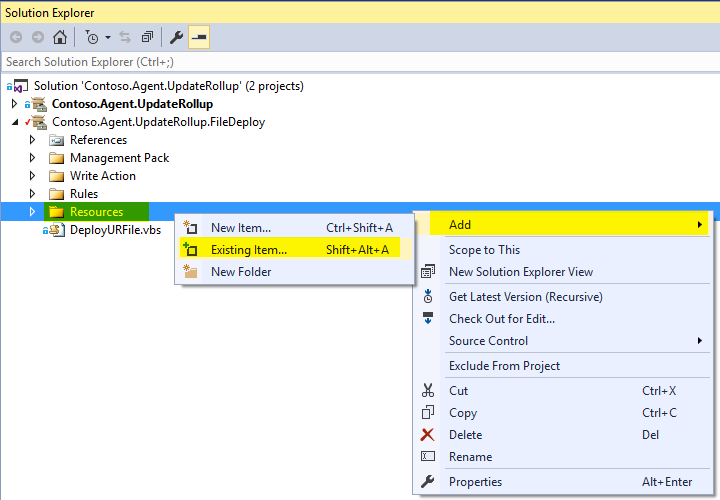Viewport: 720px width, 500px height.
Task: Click the Rename icon
Action: point(428,456)
